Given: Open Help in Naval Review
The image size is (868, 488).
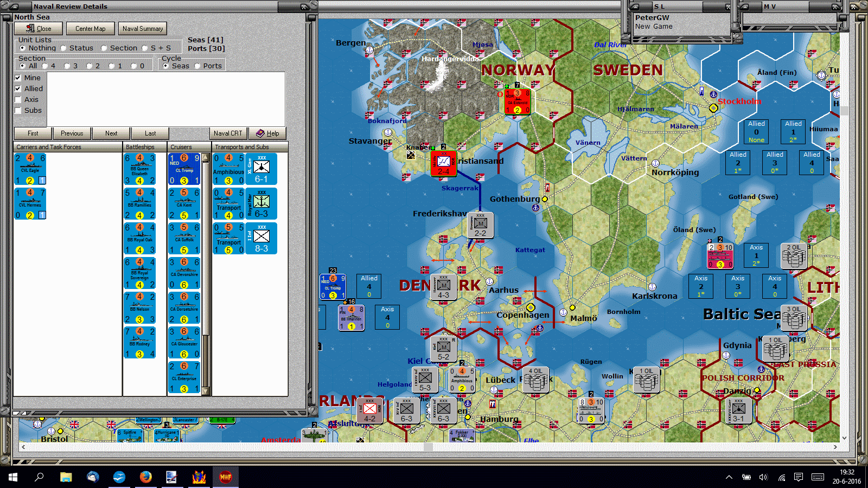Looking at the screenshot, I should tap(267, 133).
